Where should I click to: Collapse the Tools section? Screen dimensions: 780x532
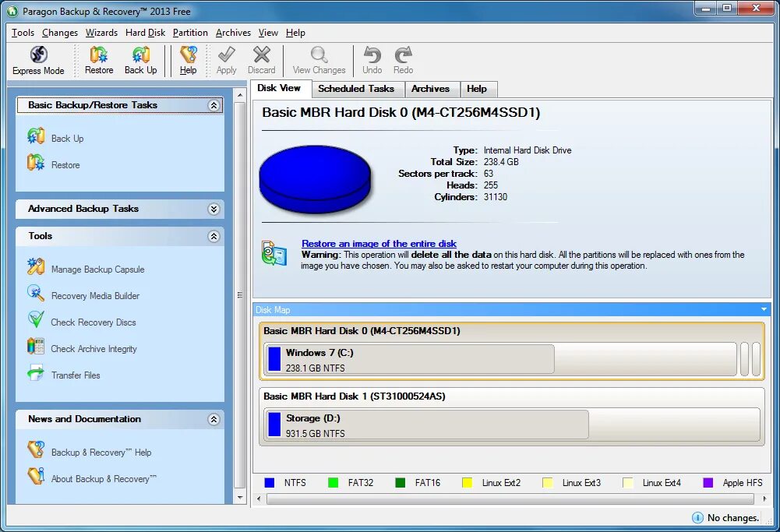coord(214,236)
